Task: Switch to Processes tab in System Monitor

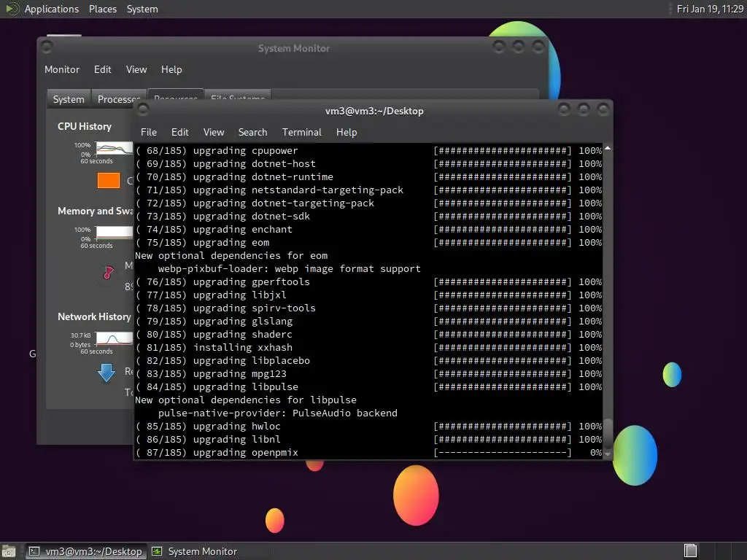Action: pyautogui.click(x=118, y=99)
